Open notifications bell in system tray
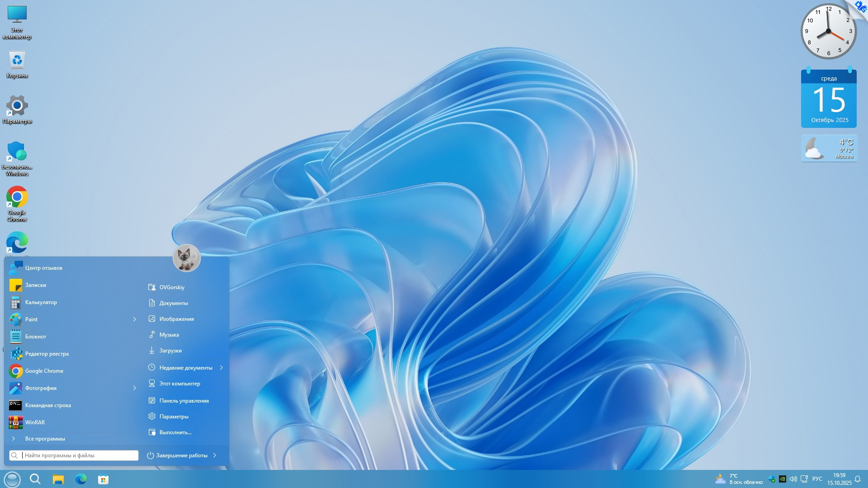The image size is (868, 488). tap(857, 479)
